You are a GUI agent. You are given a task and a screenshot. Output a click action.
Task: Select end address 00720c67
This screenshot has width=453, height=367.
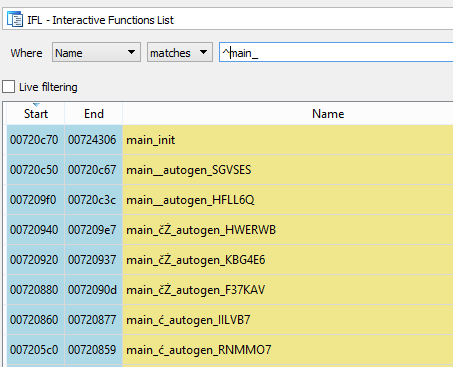coord(94,170)
